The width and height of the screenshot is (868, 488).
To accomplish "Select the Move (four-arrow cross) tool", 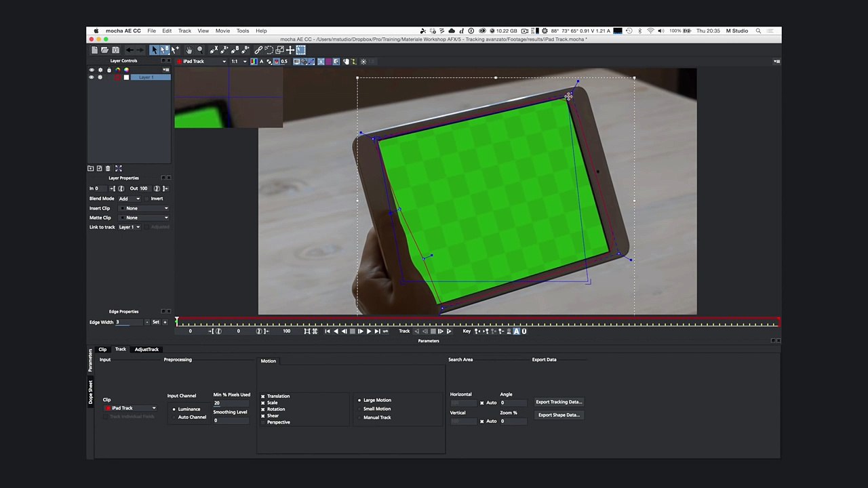I will pyautogui.click(x=290, y=50).
